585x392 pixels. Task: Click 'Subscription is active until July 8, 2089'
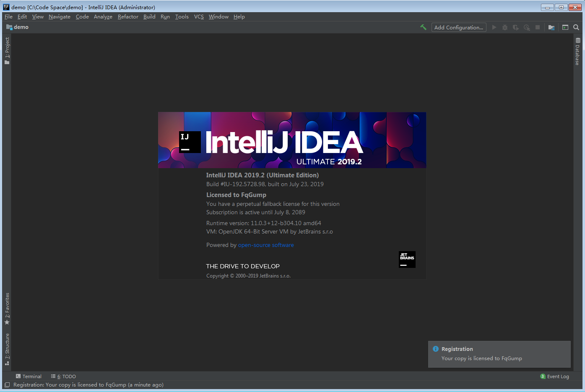pyautogui.click(x=256, y=213)
